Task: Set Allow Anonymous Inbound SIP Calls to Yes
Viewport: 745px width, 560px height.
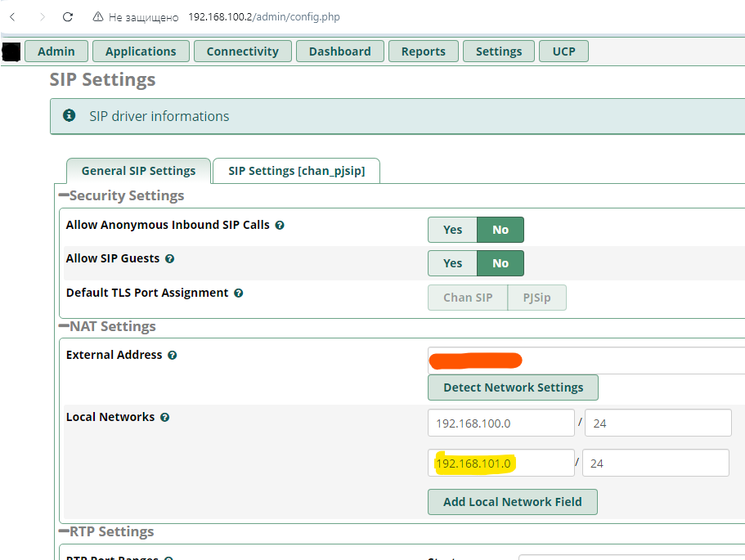Action: click(x=452, y=230)
